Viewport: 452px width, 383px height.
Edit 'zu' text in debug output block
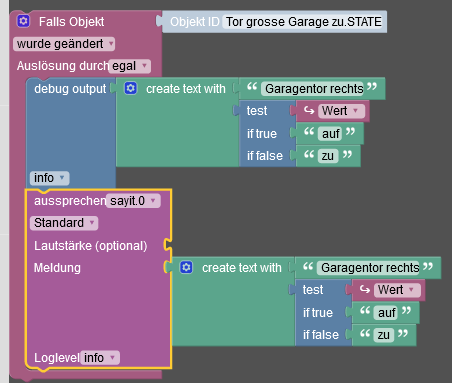(x=328, y=156)
